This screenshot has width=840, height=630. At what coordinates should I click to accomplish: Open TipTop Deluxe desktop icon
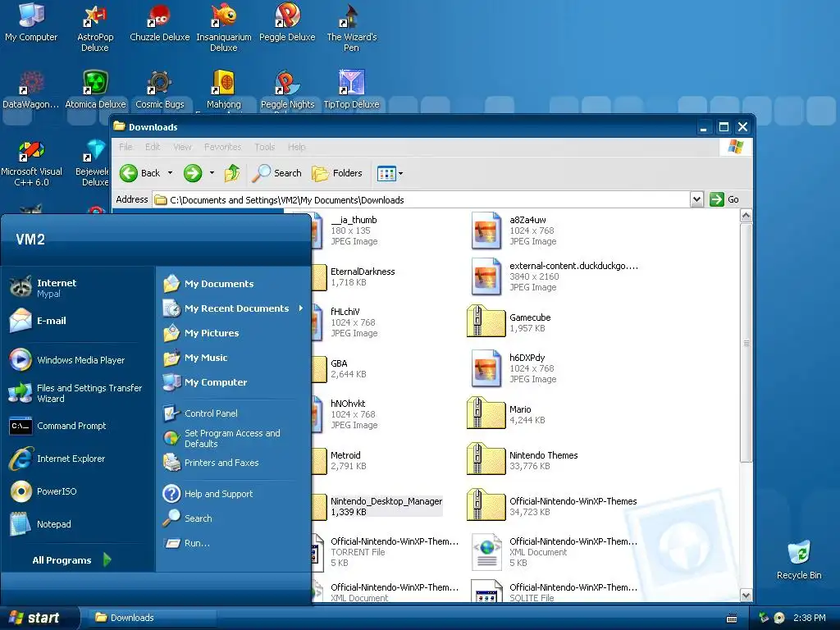click(x=351, y=89)
